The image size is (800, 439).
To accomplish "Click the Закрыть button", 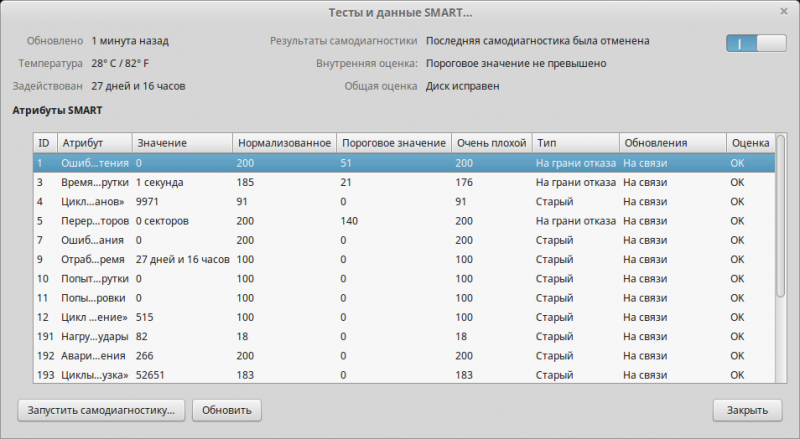I will [x=746, y=410].
